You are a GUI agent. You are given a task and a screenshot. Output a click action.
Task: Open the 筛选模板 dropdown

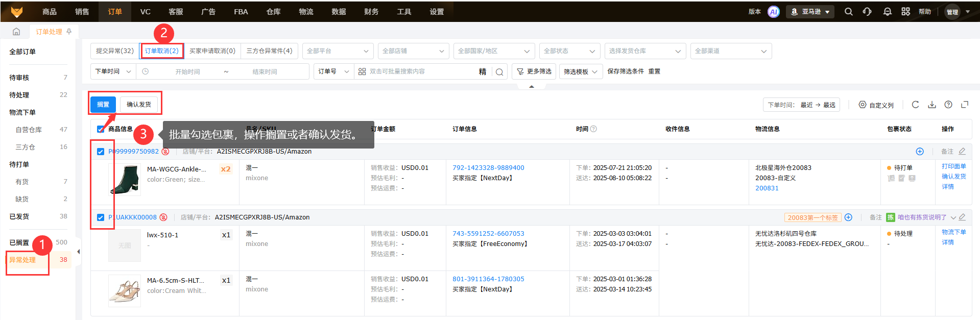click(581, 72)
